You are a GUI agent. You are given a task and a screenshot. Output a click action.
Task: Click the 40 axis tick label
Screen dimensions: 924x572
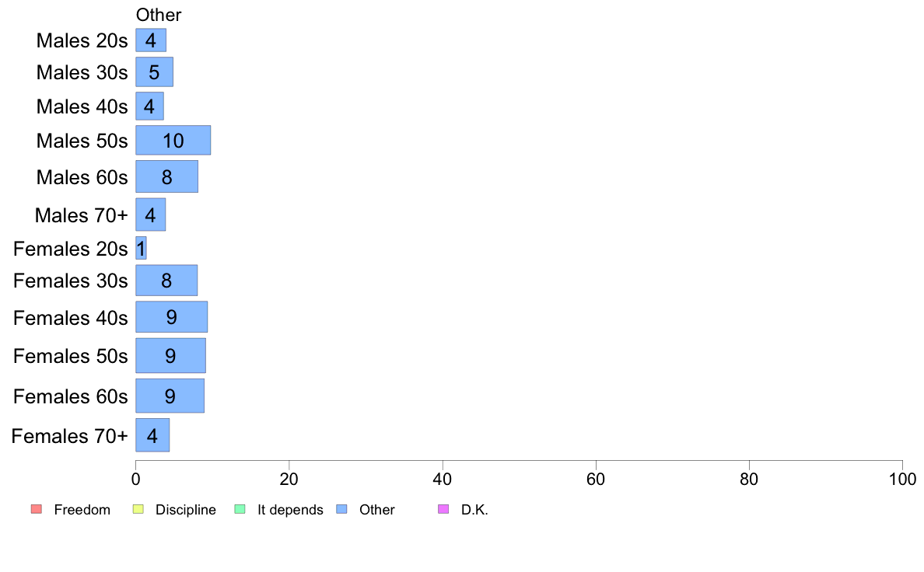point(443,479)
